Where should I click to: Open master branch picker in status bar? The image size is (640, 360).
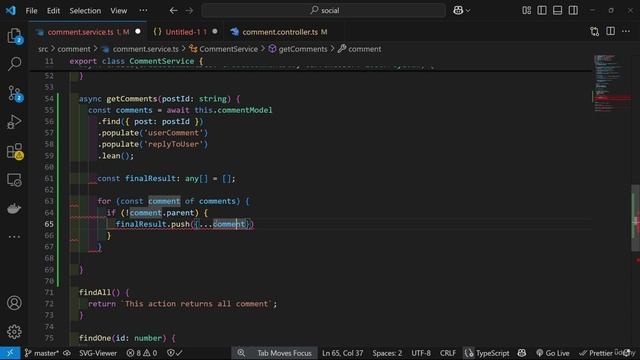pyautogui.click(x=42, y=353)
